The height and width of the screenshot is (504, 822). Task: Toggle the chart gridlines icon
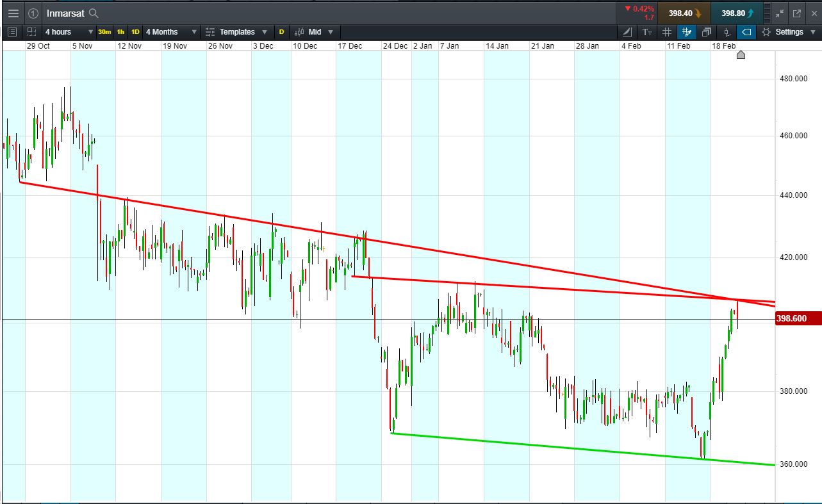(x=667, y=31)
